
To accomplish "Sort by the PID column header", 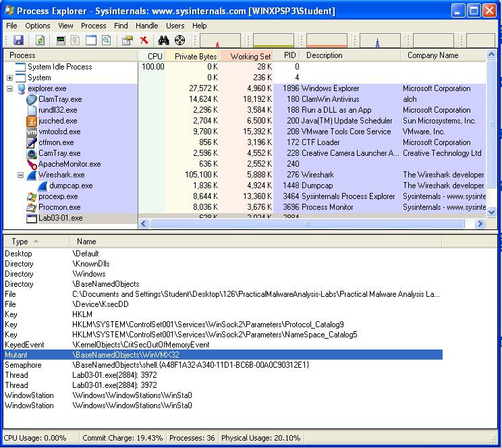I will (286, 55).
